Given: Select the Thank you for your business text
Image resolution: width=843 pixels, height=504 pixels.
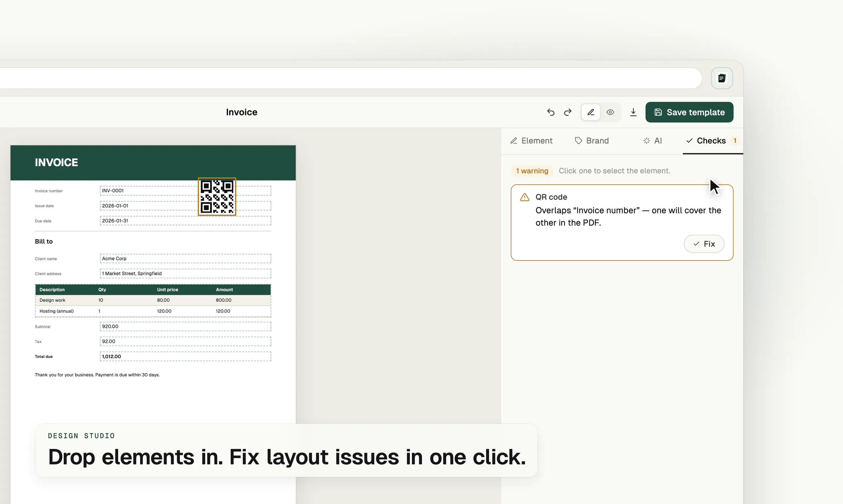Looking at the screenshot, I should coord(97,375).
